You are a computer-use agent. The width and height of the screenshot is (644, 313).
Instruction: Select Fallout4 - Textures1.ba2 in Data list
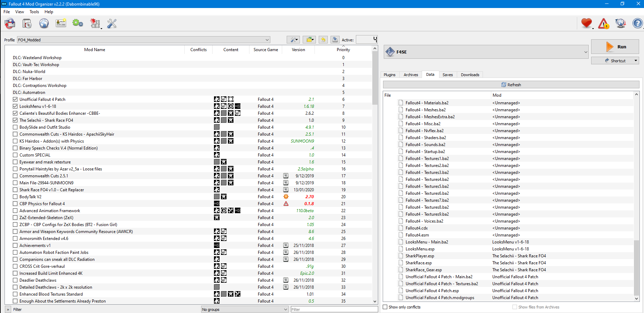[509, 159]
